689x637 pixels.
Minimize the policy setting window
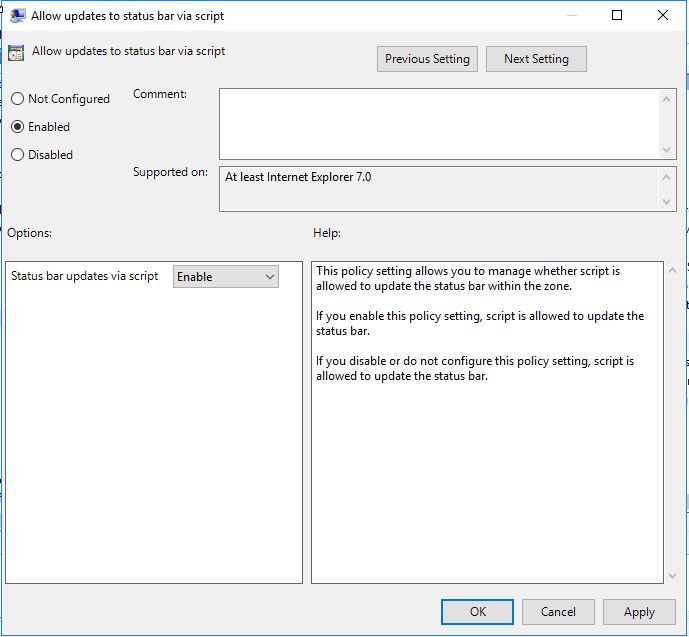pos(571,16)
